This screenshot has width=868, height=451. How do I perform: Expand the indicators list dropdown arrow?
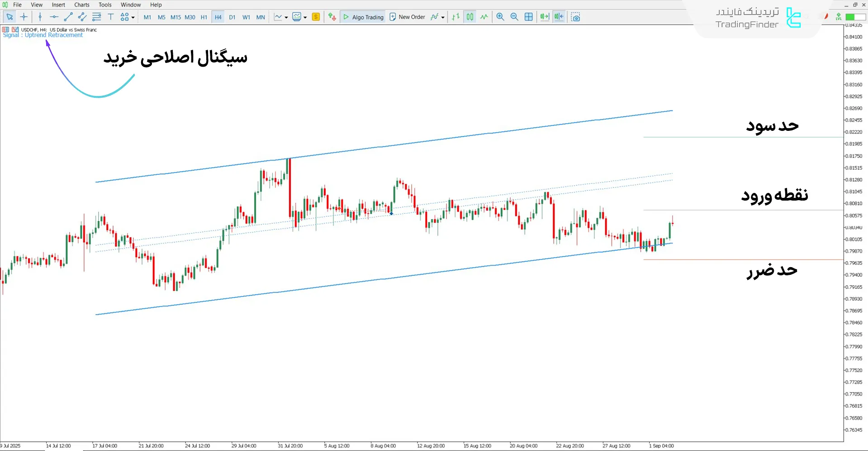pyautogui.click(x=443, y=18)
